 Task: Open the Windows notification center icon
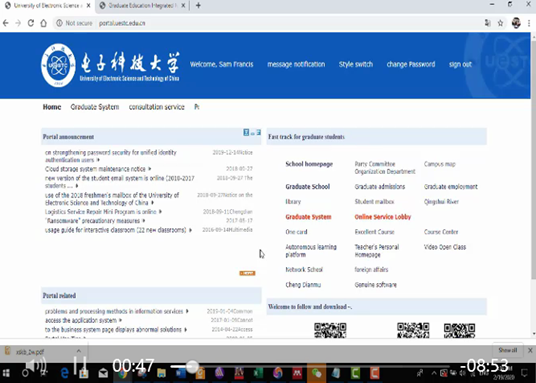click(x=525, y=373)
